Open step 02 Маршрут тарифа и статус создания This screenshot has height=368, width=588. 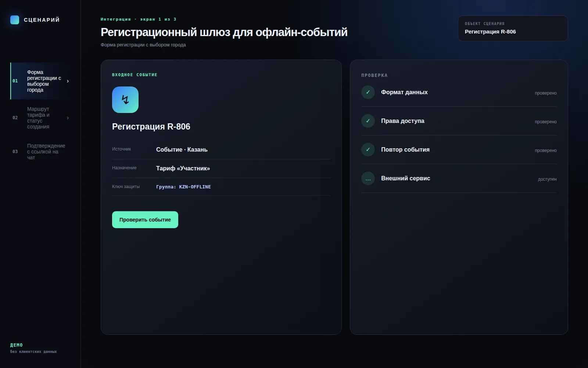(x=40, y=118)
